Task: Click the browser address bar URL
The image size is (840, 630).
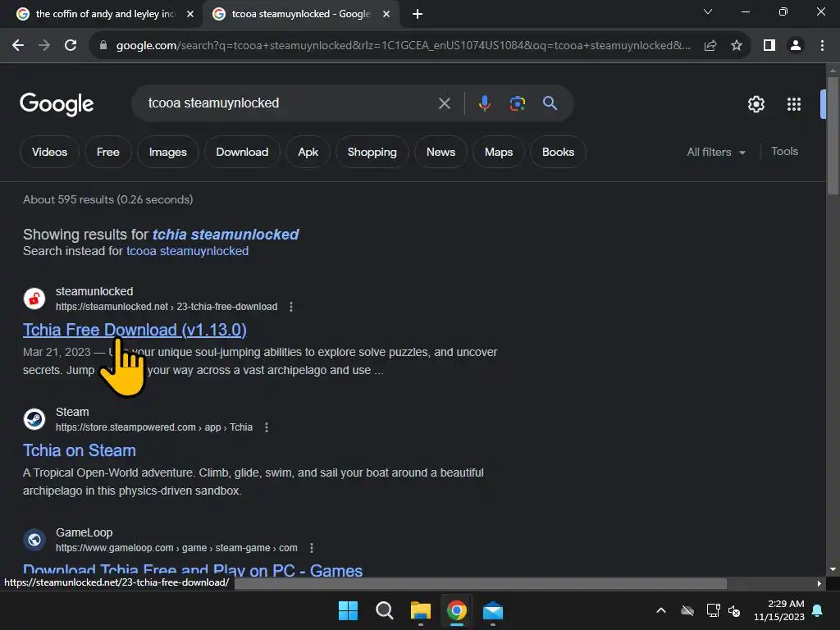Action: (x=403, y=46)
